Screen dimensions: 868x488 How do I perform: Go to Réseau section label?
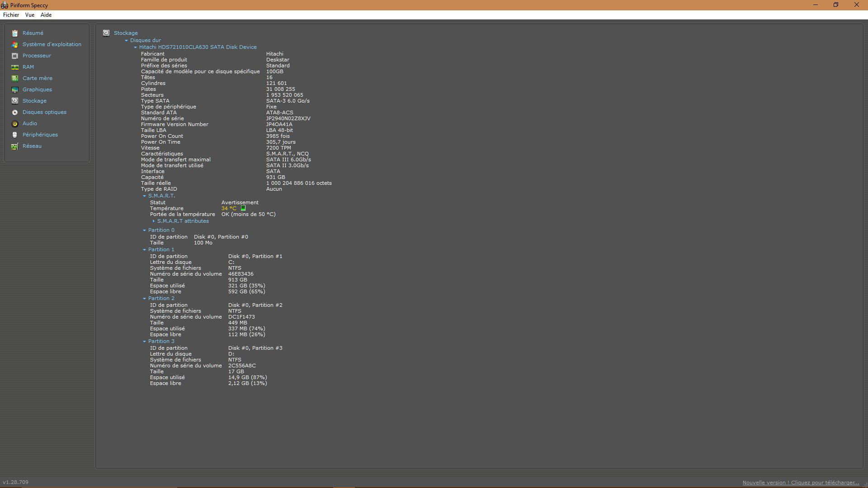pyautogui.click(x=32, y=146)
